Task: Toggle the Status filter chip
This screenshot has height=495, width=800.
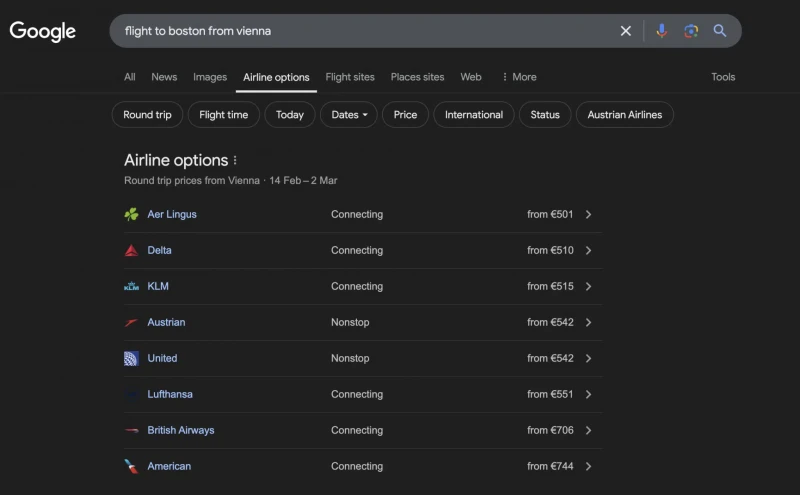Action: point(545,115)
